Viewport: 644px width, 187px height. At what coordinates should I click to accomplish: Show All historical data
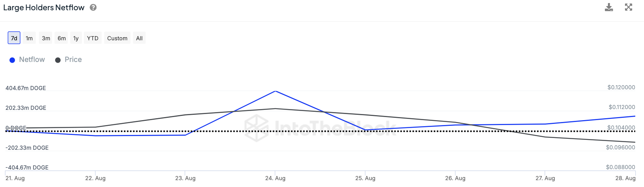(139, 38)
